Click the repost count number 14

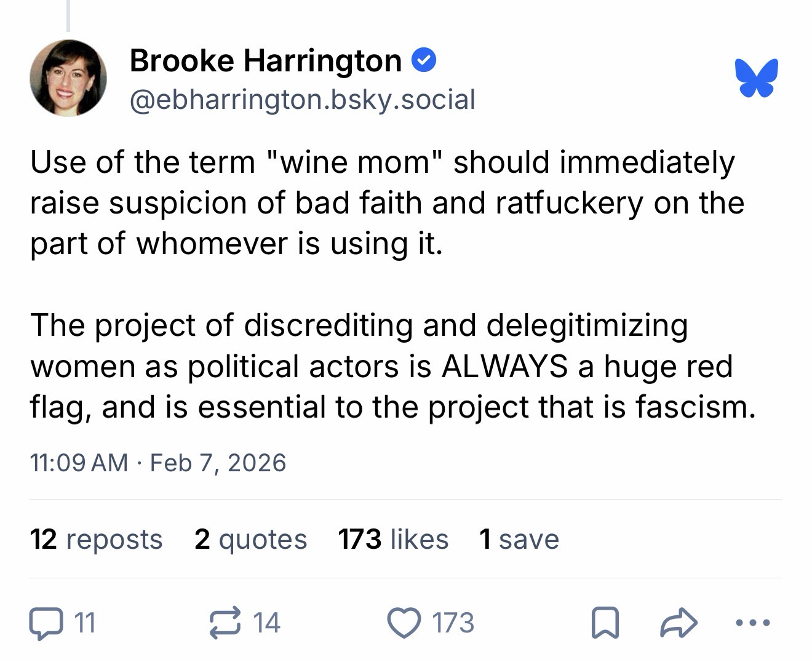(x=266, y=623)
